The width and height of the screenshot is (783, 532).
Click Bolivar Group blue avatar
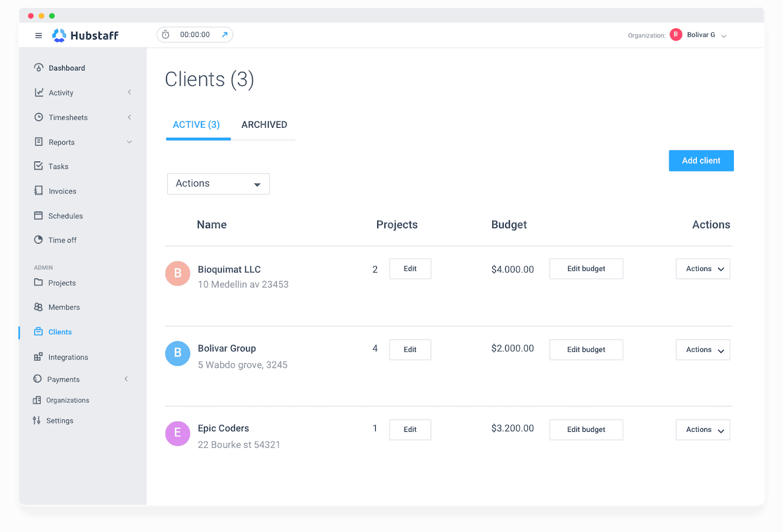(177, 353)
